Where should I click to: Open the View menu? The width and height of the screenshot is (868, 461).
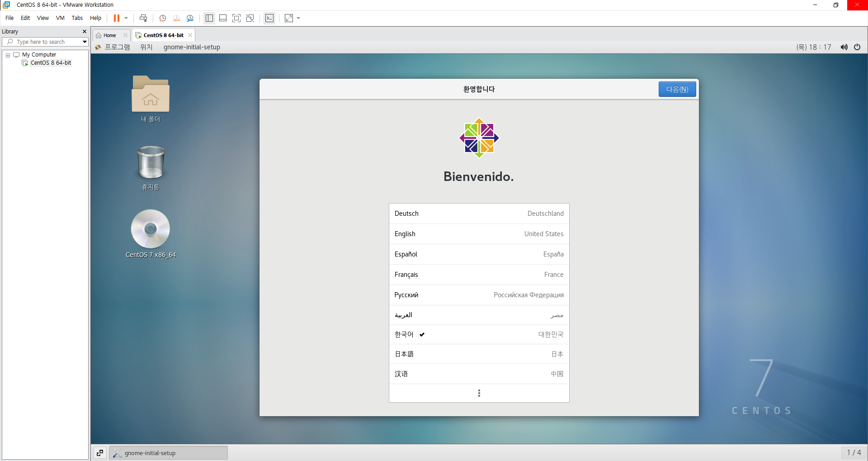point(43,18)
